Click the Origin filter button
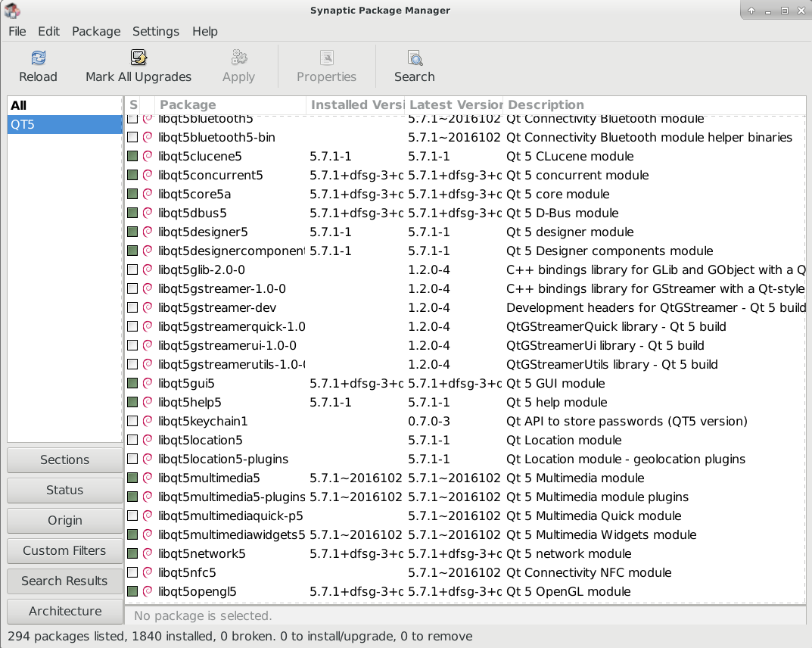812x648 pixels. click(x=65, y=520)
